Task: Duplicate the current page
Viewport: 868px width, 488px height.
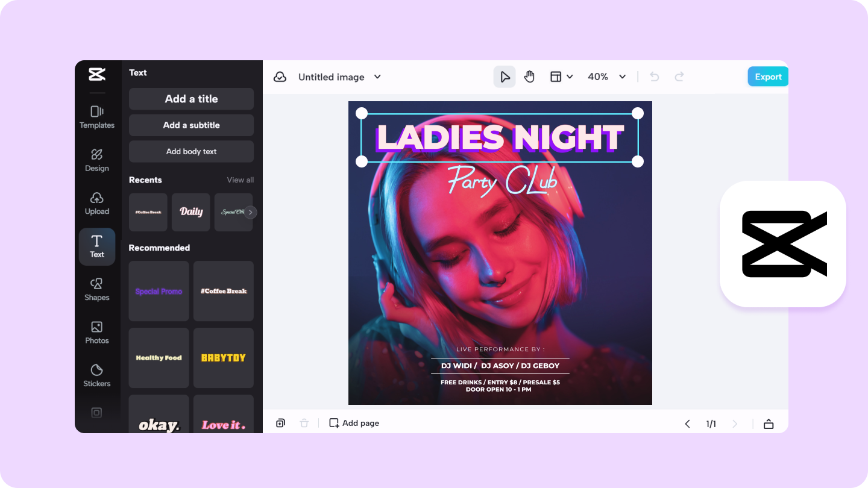Action: pos(280,423)
